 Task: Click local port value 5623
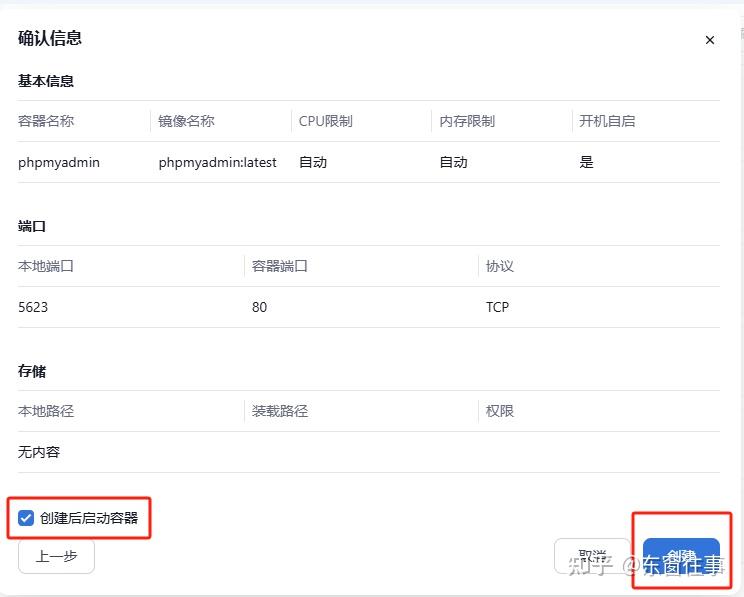tap(33, 307)
